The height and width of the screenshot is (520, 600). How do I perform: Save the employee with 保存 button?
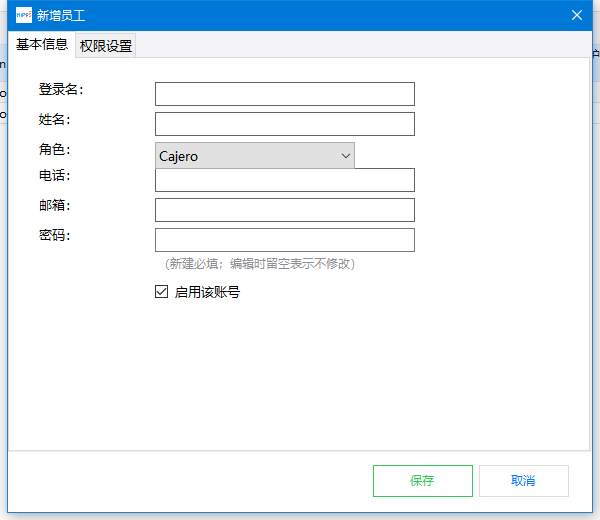click(423, 481)
